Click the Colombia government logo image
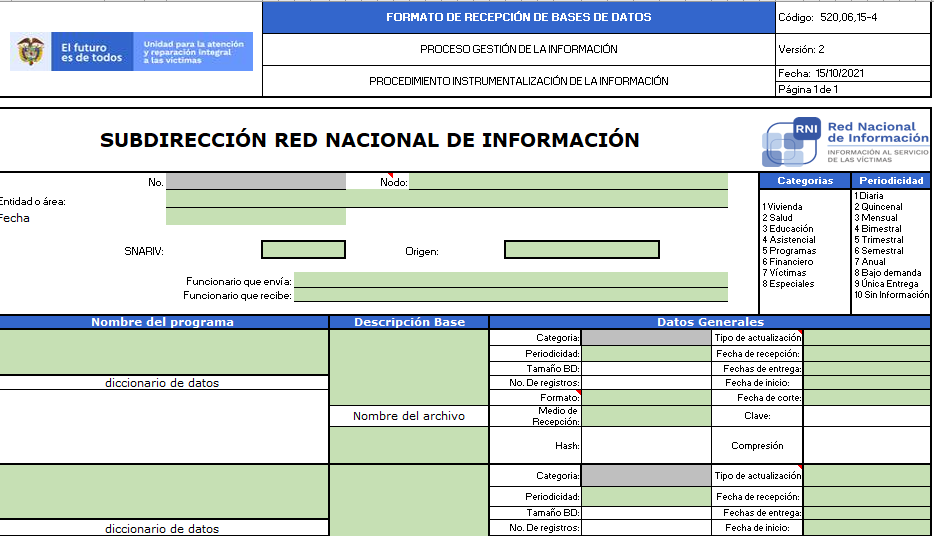The width and height of the screenshot is (934, 536). coord(131,52)
